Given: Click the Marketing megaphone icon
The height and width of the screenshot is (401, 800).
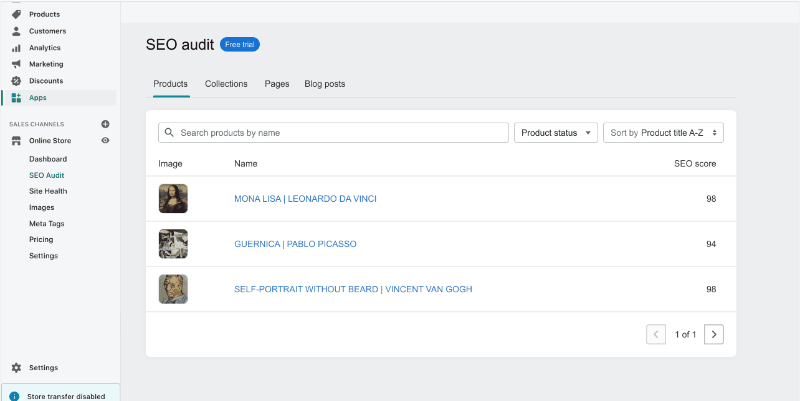Looking at the screenshot, I should click(x=16, y=64).
